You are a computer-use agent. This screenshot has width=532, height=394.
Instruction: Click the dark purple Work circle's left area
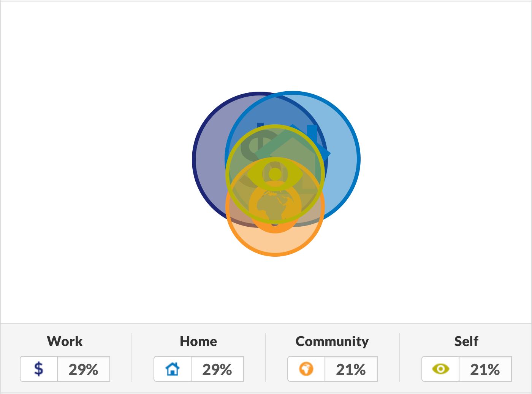209,160
